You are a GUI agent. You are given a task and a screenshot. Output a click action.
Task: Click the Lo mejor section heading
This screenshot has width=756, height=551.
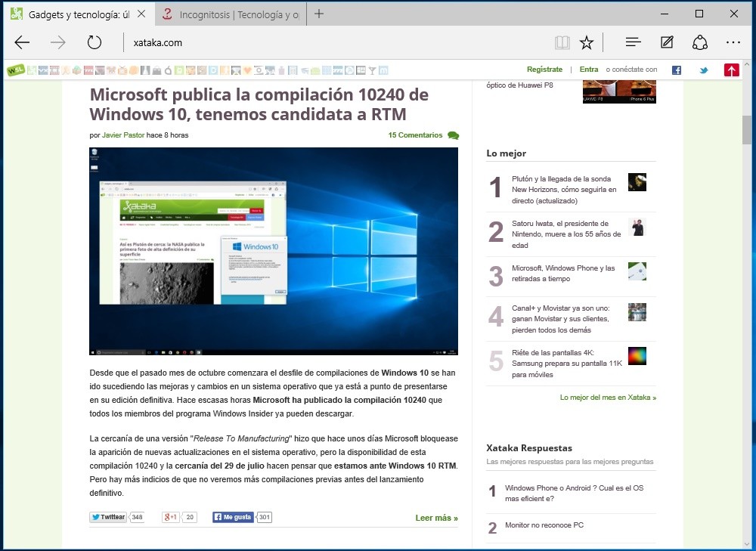coord(506,153)
